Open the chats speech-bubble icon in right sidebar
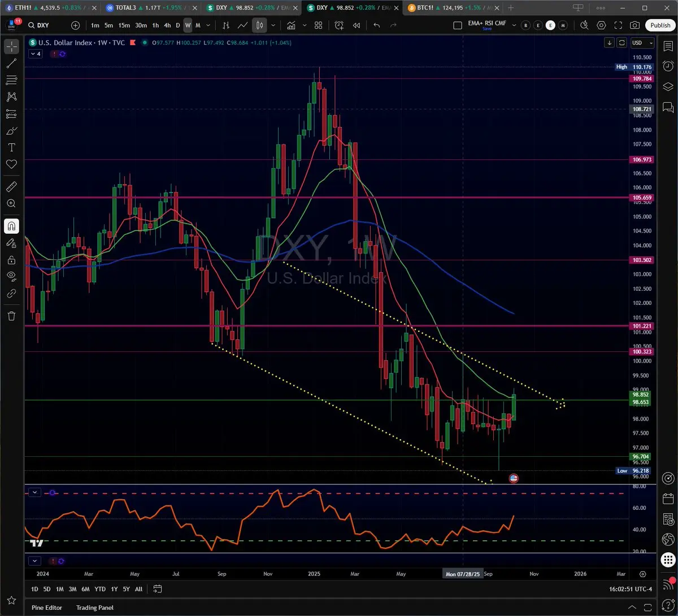678x616 pixels. coord(668,107)
